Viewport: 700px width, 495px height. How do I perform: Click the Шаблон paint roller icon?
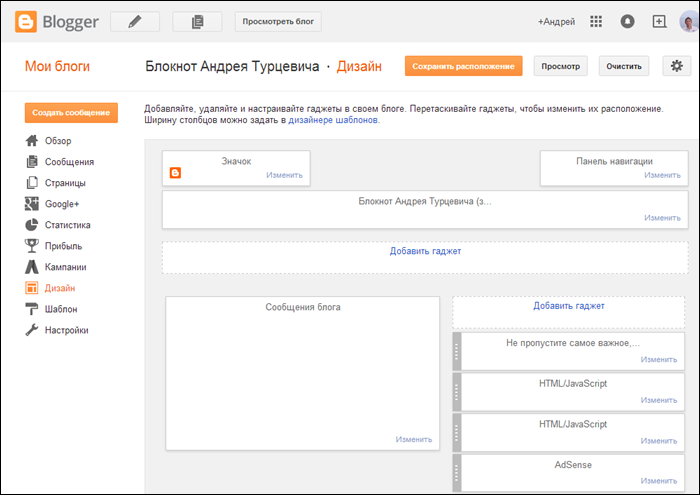tap(32, 309)
